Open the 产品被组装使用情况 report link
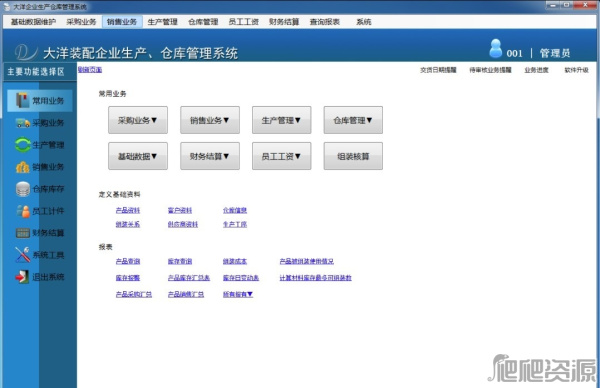600x388 pixels. point(307,261)
